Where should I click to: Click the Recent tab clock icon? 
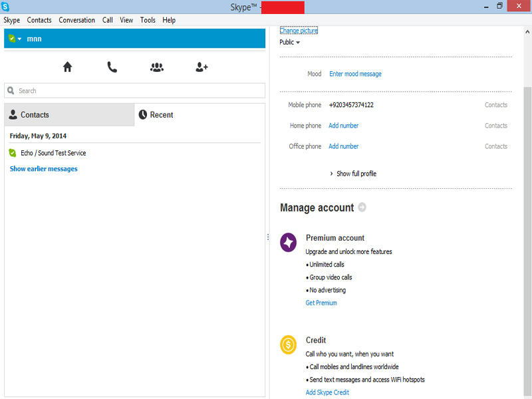click(x=143, y=114)
